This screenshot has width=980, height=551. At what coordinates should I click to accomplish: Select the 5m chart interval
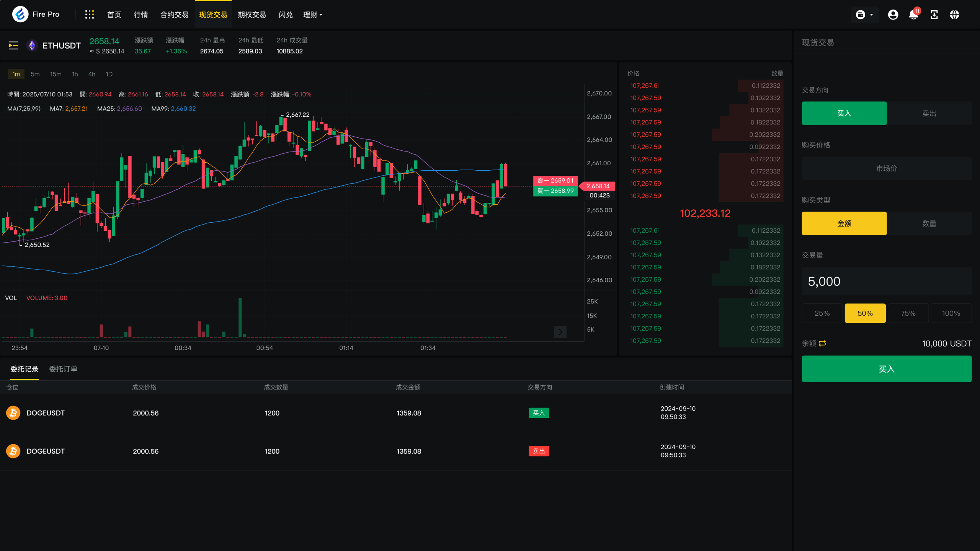pyautogui.click(x=35, y=74)
